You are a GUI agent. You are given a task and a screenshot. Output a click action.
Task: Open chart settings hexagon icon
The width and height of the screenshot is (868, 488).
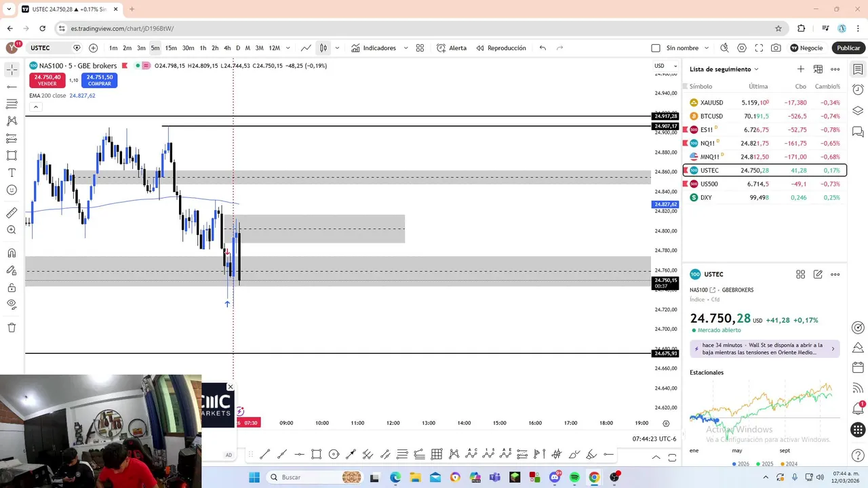pos(742,48)
